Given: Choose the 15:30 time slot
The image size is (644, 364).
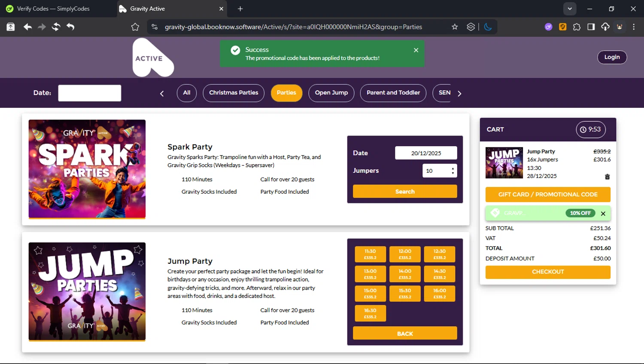Looking at the screenshot, I should 405,294.
